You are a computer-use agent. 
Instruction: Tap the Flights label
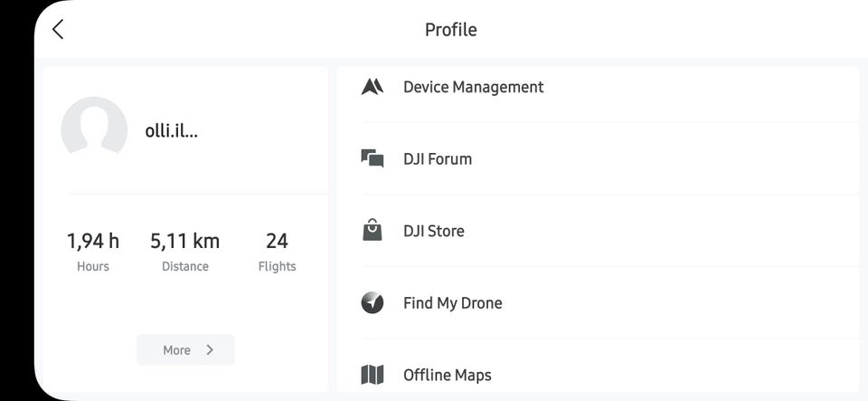pyautogui.click(x=277, y=266)
